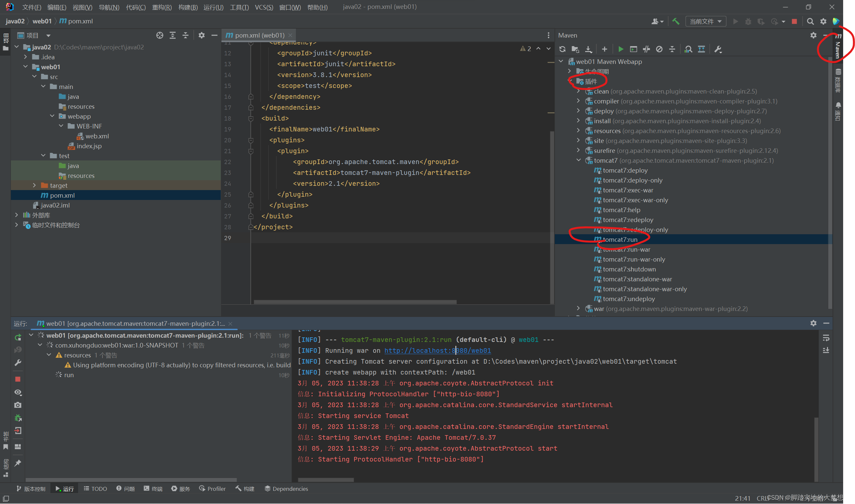
Task: Add Maven project with plus icon
Action: 604,49
